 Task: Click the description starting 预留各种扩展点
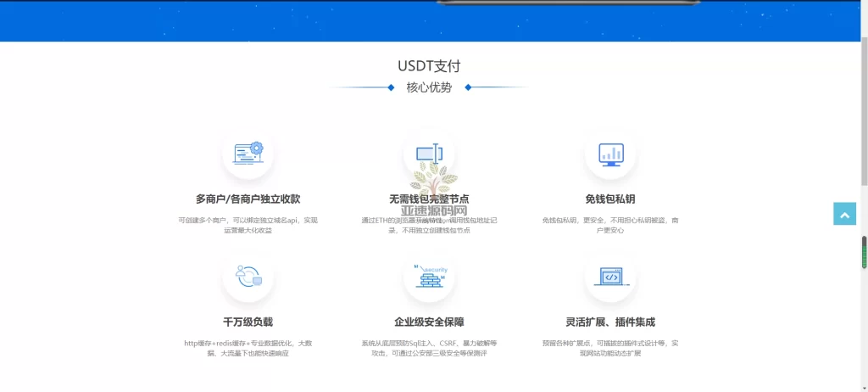[x=610, y=348]
